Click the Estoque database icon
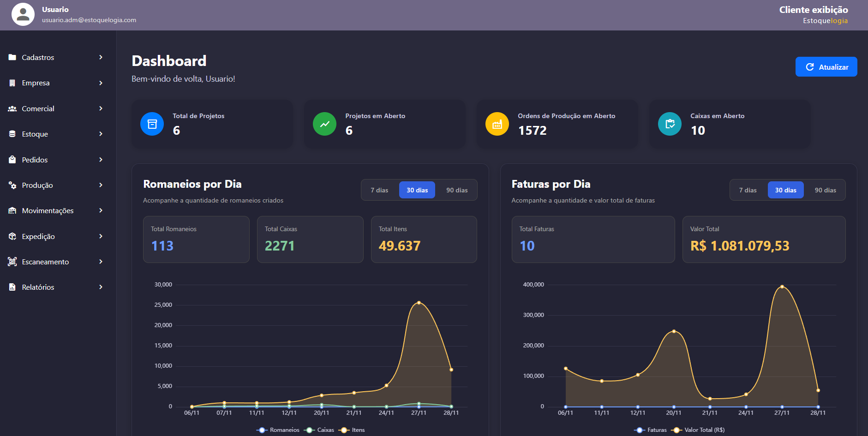The height and width of the screenshot is (436, 868). [x=12, y=134]
